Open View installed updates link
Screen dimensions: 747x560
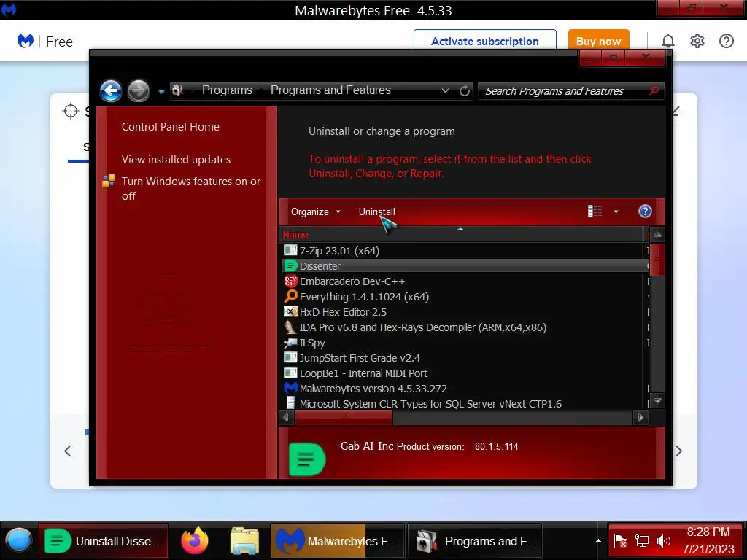[176, 160]
